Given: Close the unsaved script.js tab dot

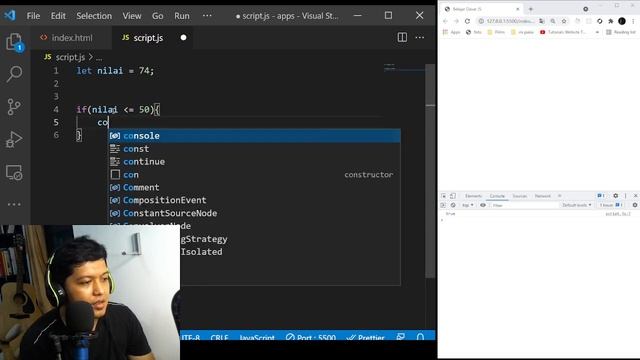Looking at the screenshot, I should pyautogui.click(x=183, y=38).
